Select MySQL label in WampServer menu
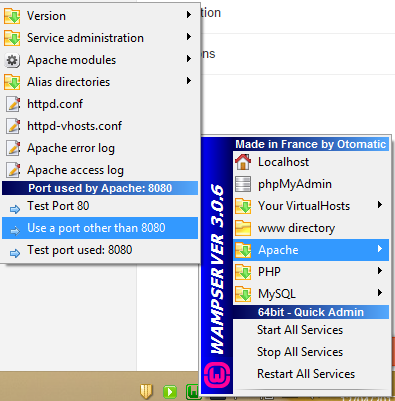The width and height of the screenshot is (395, 401). (277, 294)
